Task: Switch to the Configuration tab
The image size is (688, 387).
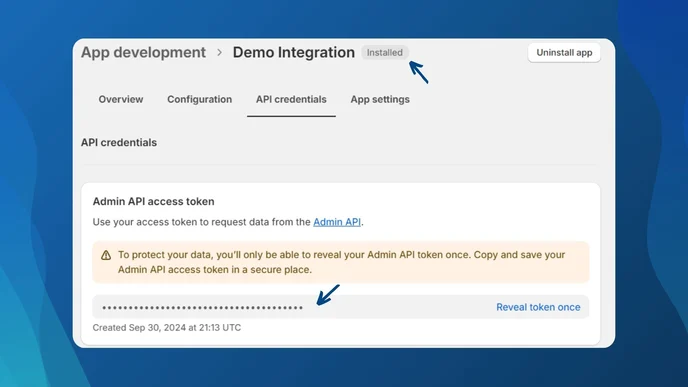Action: [200, 100]
